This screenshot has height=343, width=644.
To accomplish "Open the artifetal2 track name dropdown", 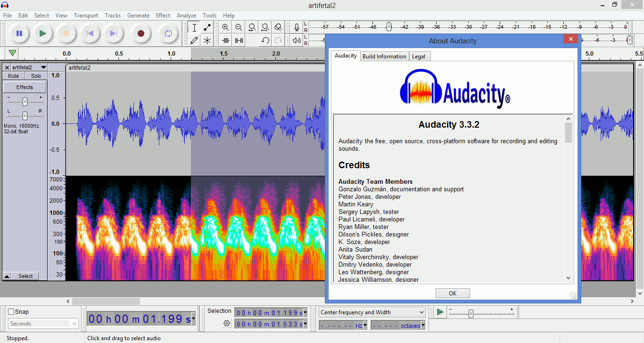I will pos(29,67).
